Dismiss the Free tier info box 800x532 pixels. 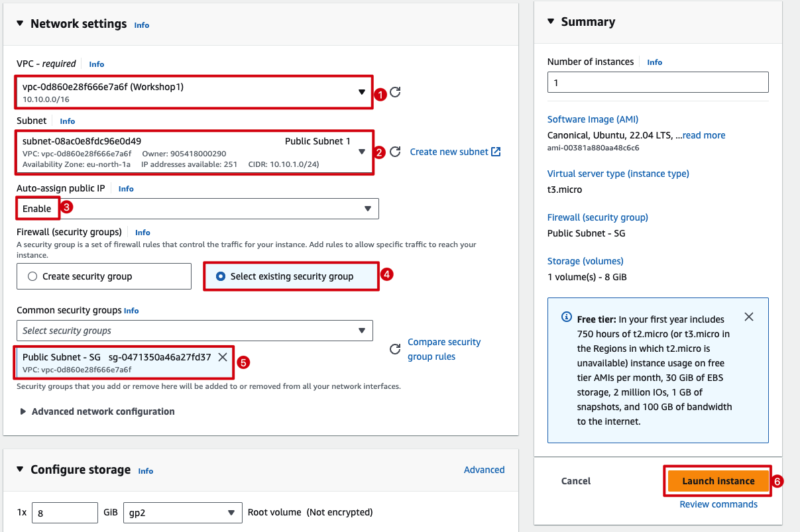tap(748, 317)
